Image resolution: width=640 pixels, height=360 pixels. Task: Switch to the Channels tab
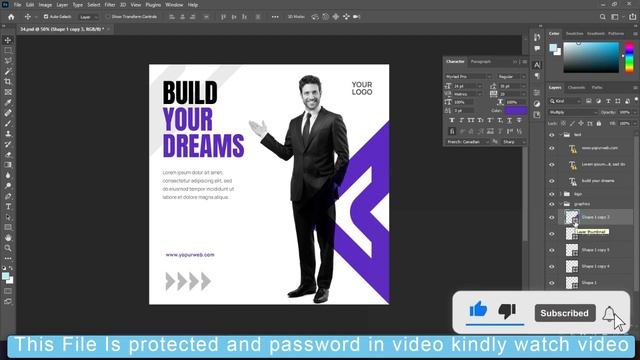click(576, 87)
